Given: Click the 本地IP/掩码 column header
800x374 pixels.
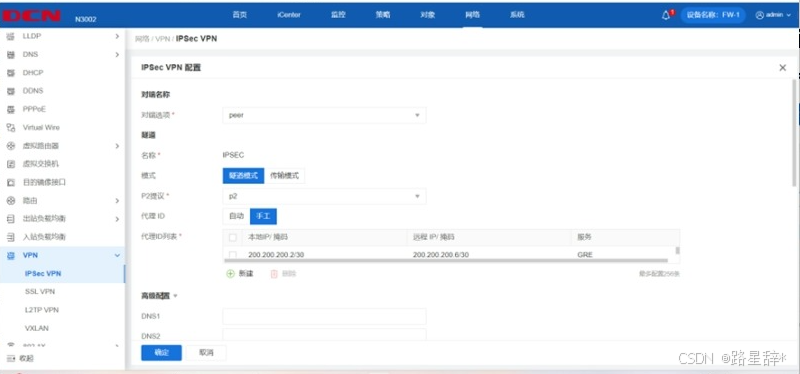Looking at the screenshot, I should [x=268, y=237].
